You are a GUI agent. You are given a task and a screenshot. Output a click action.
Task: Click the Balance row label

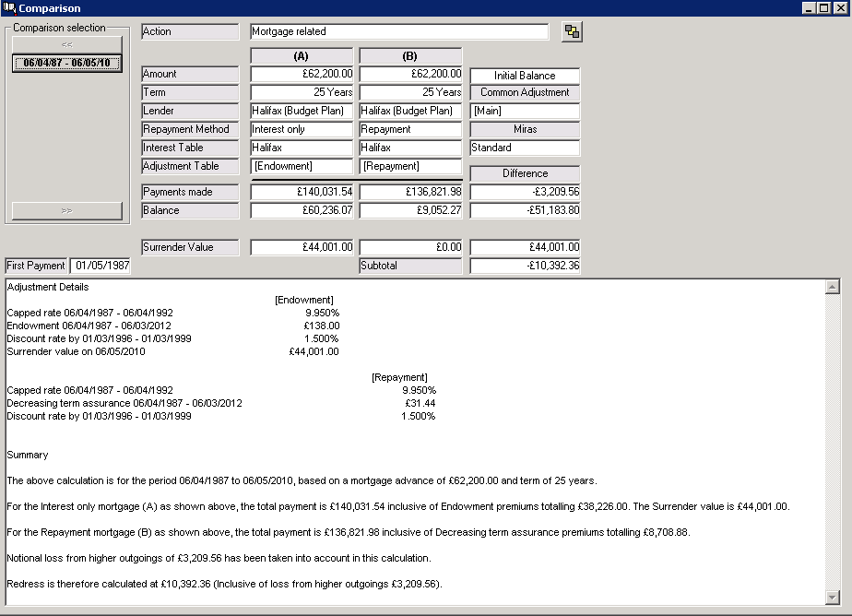point(190,210)
